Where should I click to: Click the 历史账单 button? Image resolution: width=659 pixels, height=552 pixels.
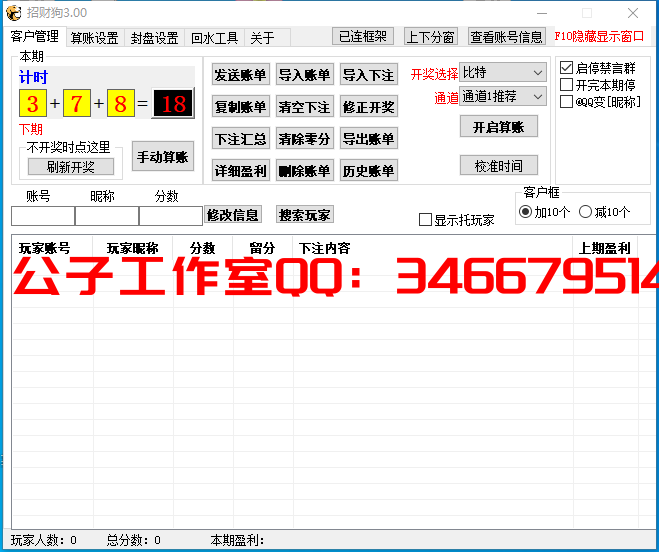coord(369,170)
